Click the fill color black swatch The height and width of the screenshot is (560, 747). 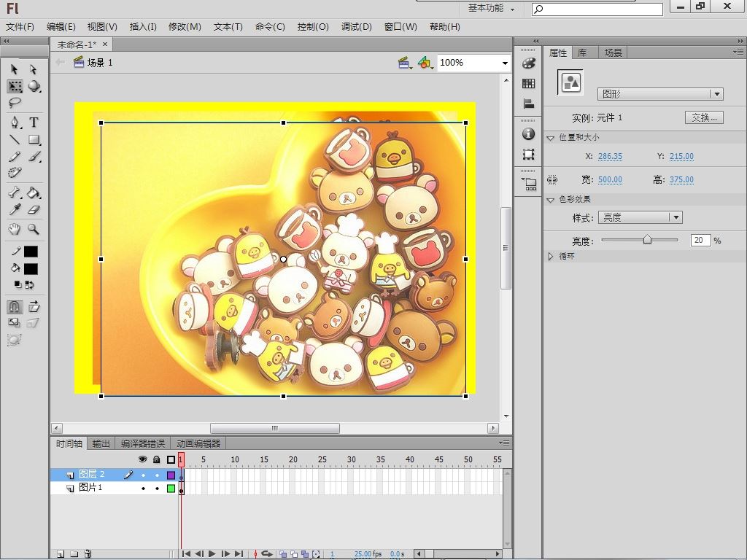31,268
